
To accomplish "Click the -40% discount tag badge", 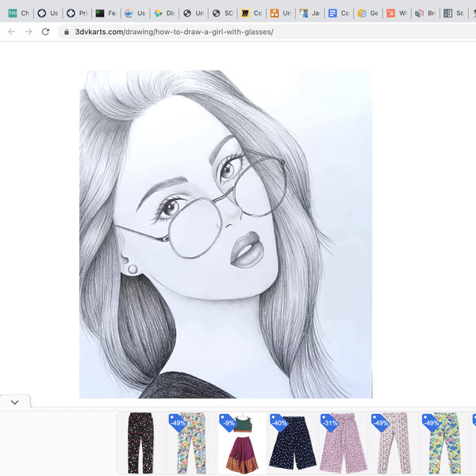I will (x=278, y=422).
